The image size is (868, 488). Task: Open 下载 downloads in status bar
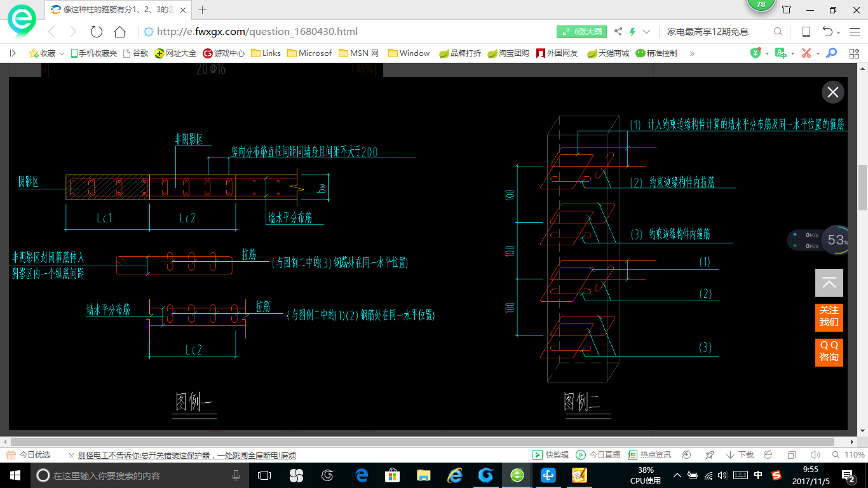coord(740,455)
